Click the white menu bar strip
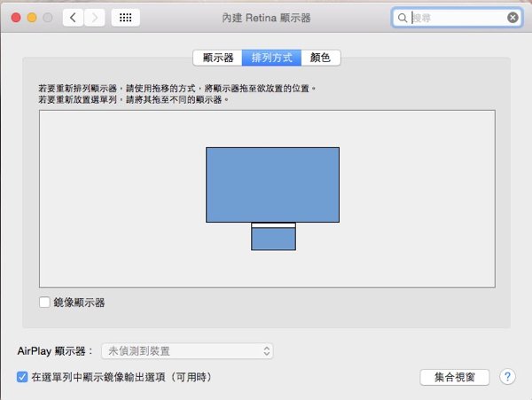This screenshot has height=400, width=532. point(273,225)
